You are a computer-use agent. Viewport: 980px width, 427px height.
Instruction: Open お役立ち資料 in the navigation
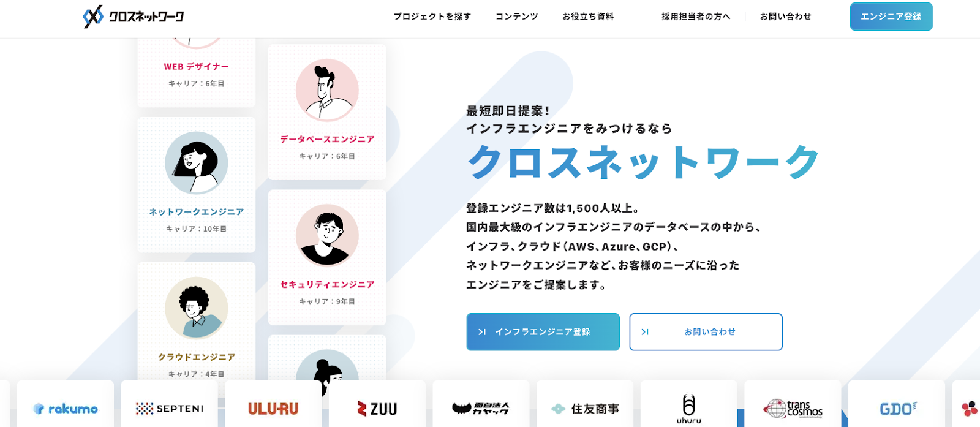[x=588, y=17]
